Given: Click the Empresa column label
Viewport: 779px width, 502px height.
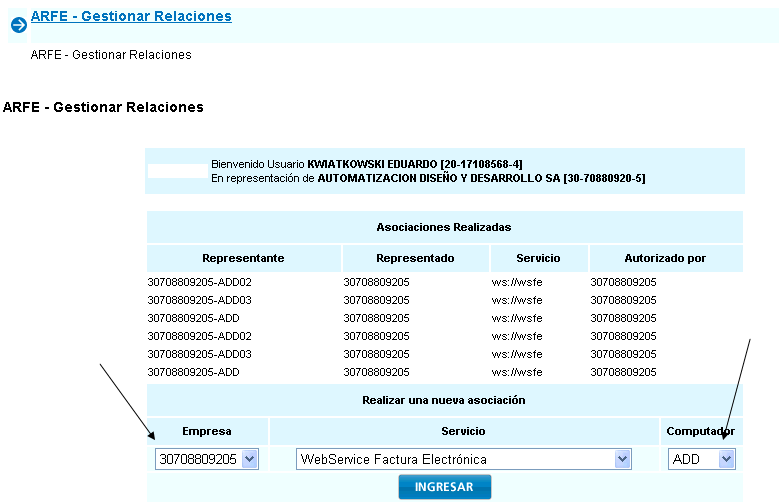Looking at the screenshot, I should (x=207, y=431).
